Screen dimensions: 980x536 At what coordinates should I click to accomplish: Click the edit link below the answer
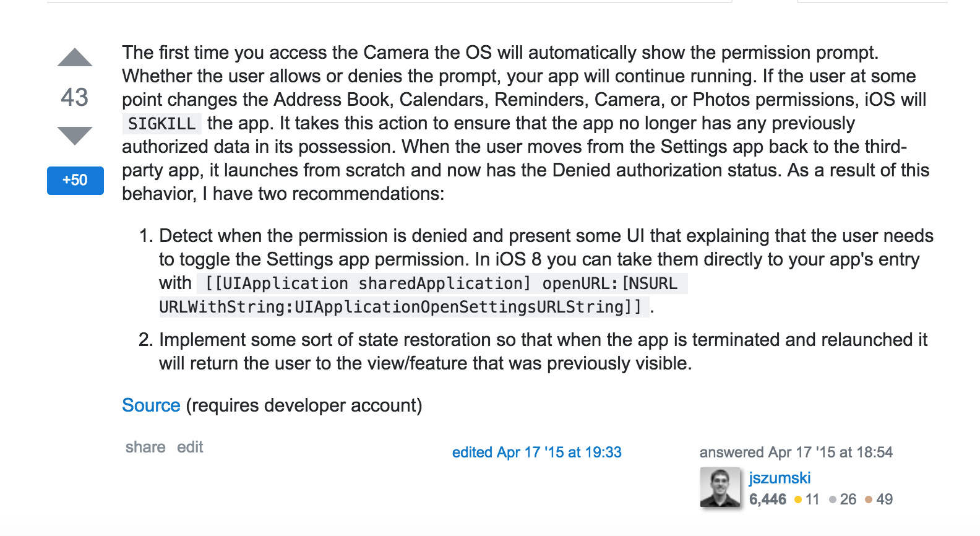pos(190,447)
